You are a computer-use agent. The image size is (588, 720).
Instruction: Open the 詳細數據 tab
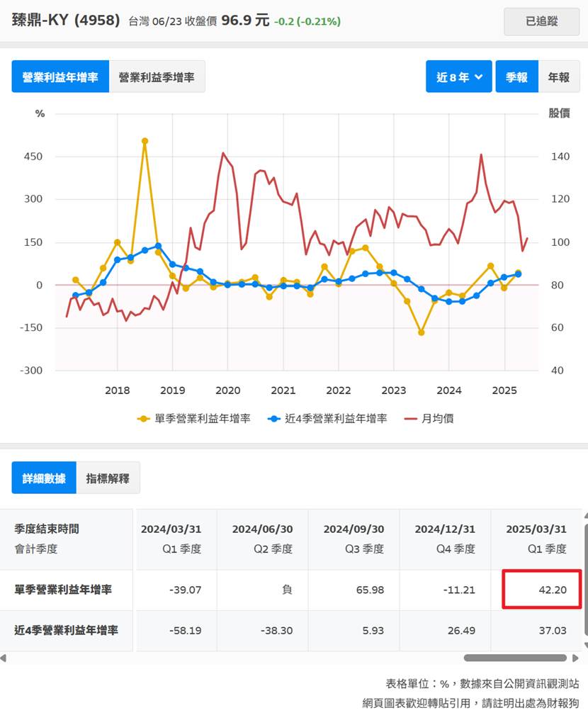44,478
